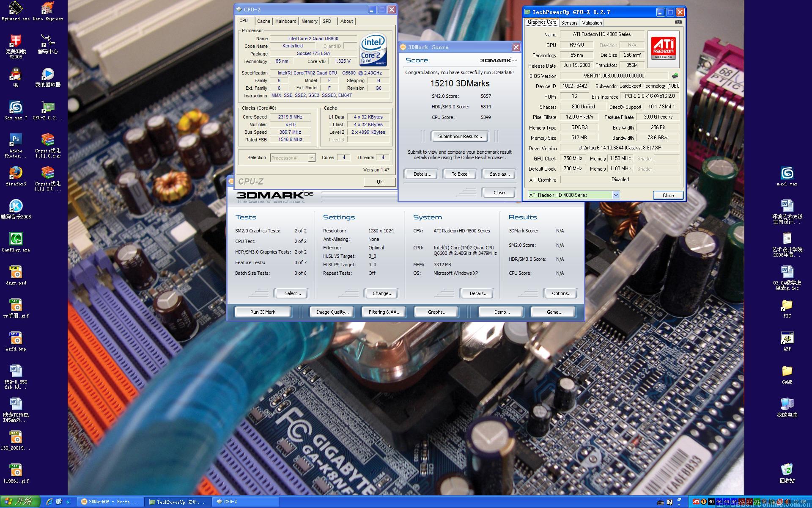The width and height of the screenshot is (812, 508).
Task: Click Close button in GPU-Z
Action: tap(668, 195)
